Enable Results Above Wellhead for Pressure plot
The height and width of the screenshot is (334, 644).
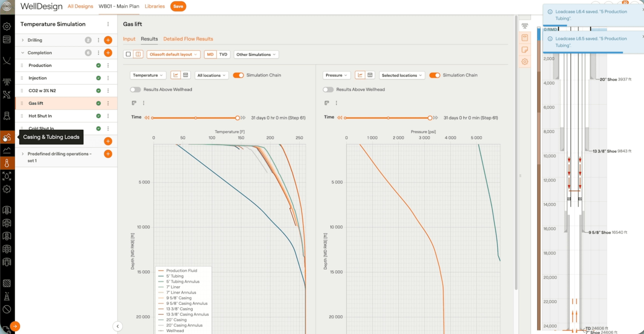coord(328,89)
